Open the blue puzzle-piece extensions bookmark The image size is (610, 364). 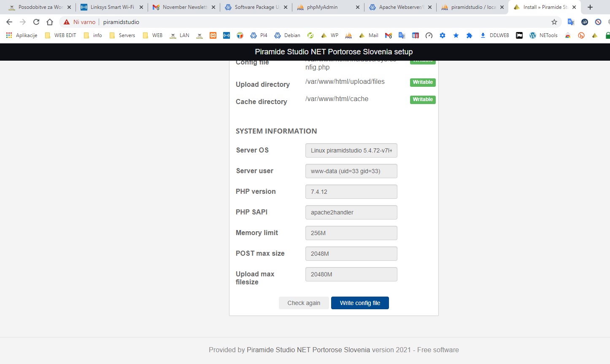(469, 35)
